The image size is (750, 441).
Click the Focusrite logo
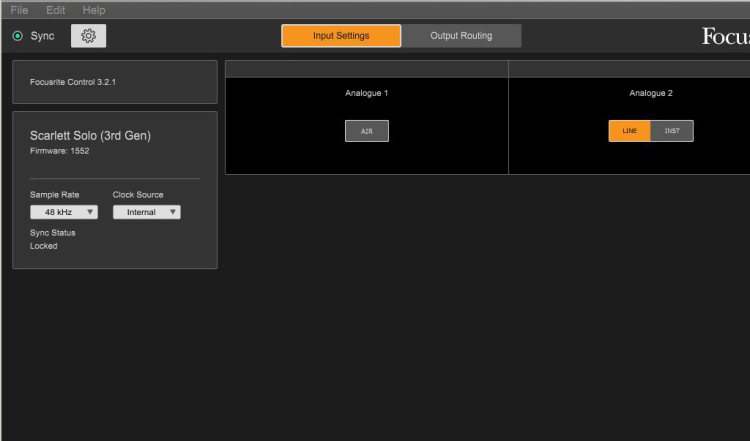pyautogui.click(x=725, y=37)
